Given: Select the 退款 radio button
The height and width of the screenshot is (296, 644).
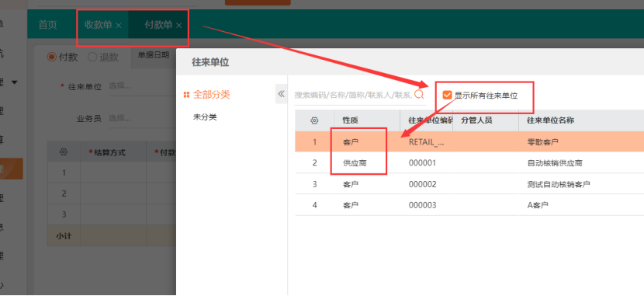Looking at the screenshot, I should click(x=92, y=57).
